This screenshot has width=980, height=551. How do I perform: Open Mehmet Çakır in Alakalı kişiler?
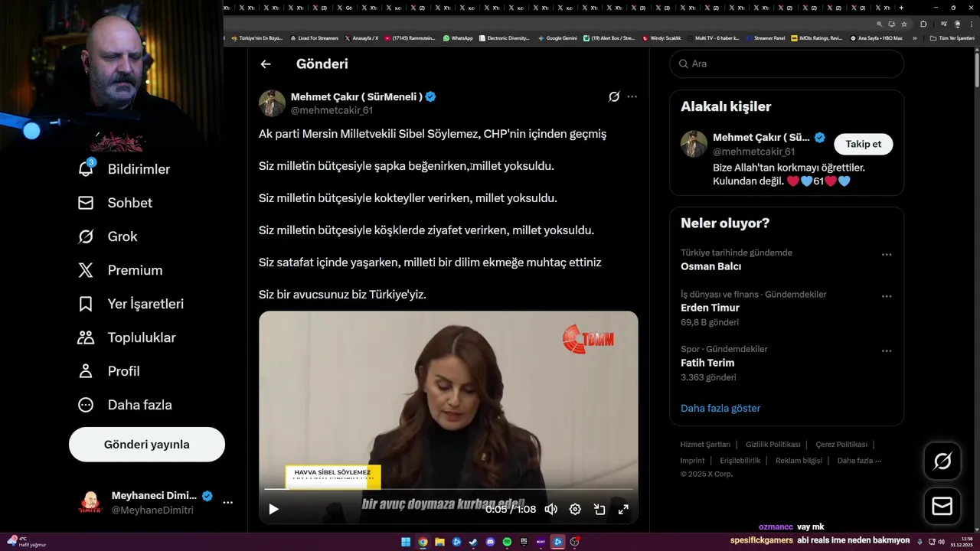(761, 138)
